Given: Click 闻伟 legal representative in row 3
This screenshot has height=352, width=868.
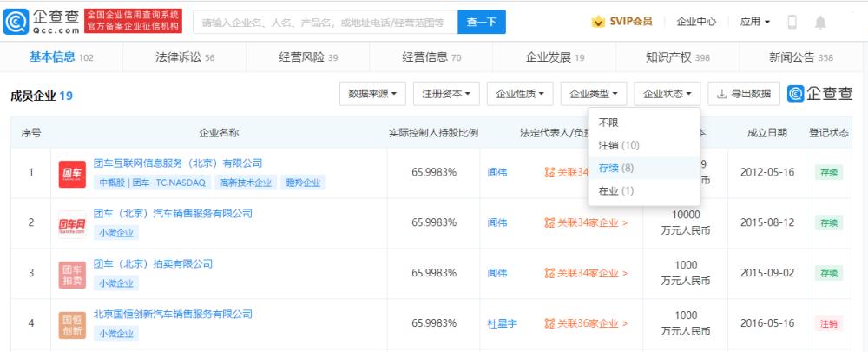Looking at the screenshot, I should (x=497, y=273).
